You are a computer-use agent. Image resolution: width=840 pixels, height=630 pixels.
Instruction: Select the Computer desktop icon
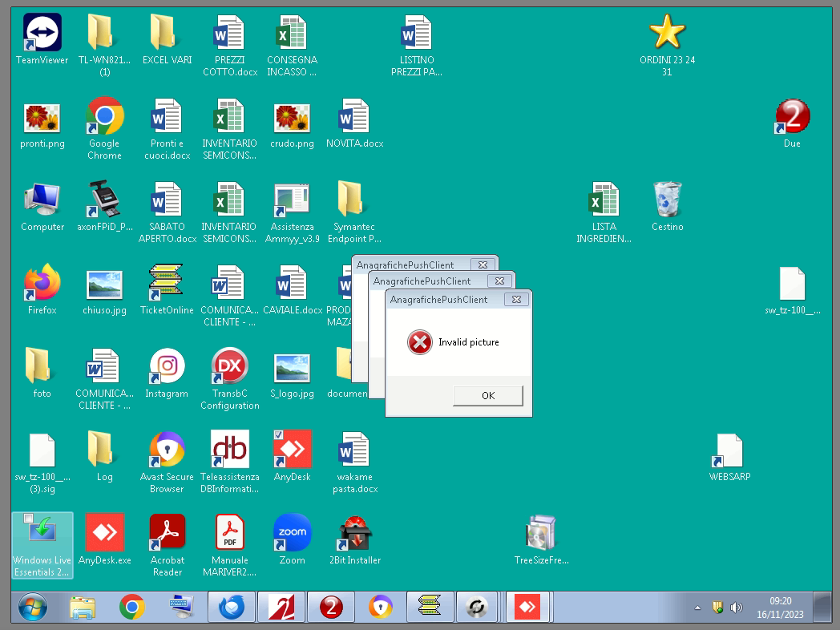[42, 207]
